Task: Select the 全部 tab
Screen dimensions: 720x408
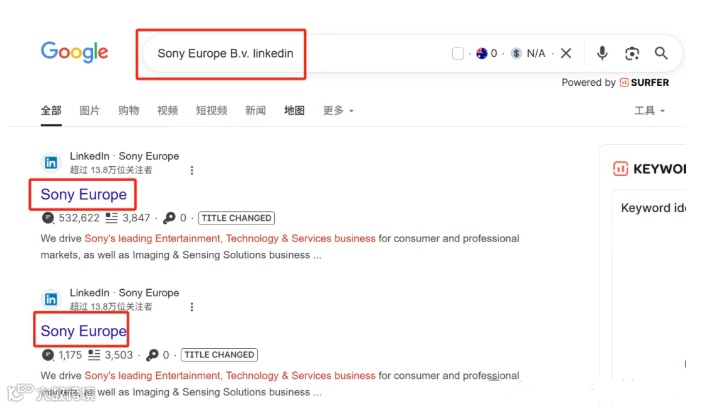Action: click(x=51, y=111)
